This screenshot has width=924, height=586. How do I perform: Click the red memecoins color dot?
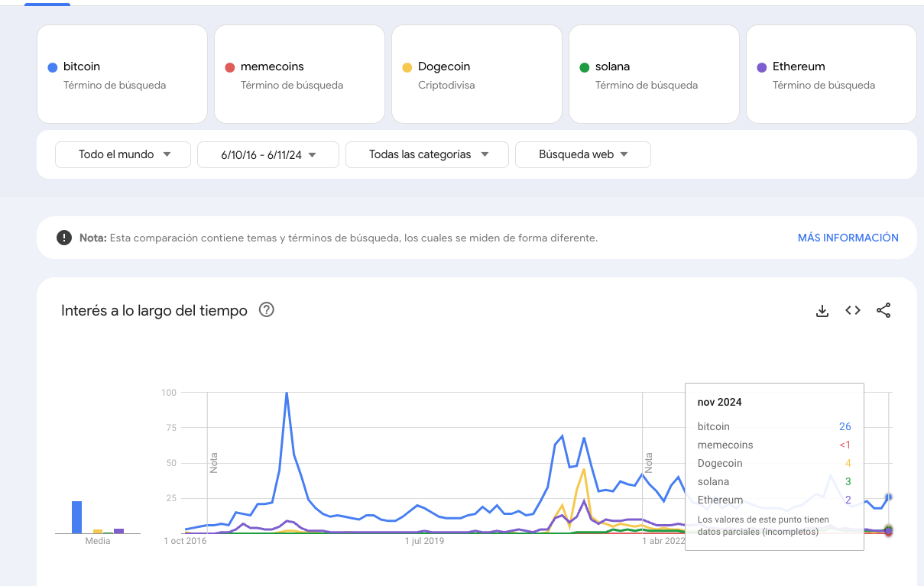click(230, 67)
